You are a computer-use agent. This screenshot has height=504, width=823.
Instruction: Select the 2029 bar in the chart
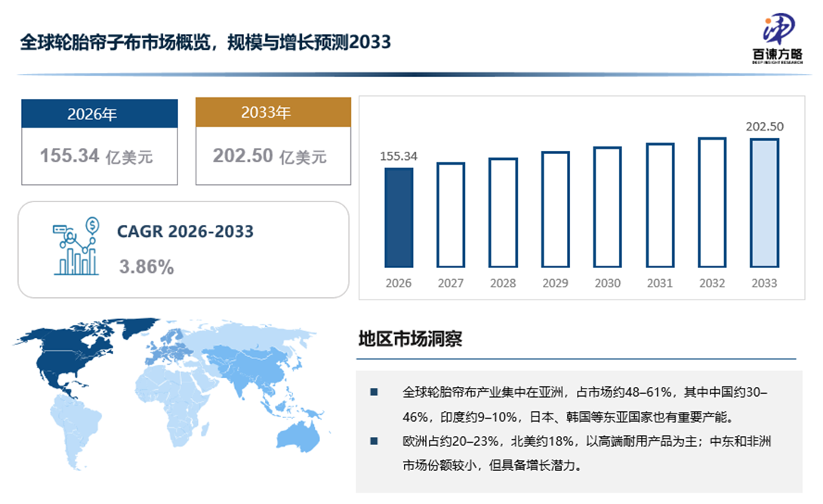(x=555, y=209)
